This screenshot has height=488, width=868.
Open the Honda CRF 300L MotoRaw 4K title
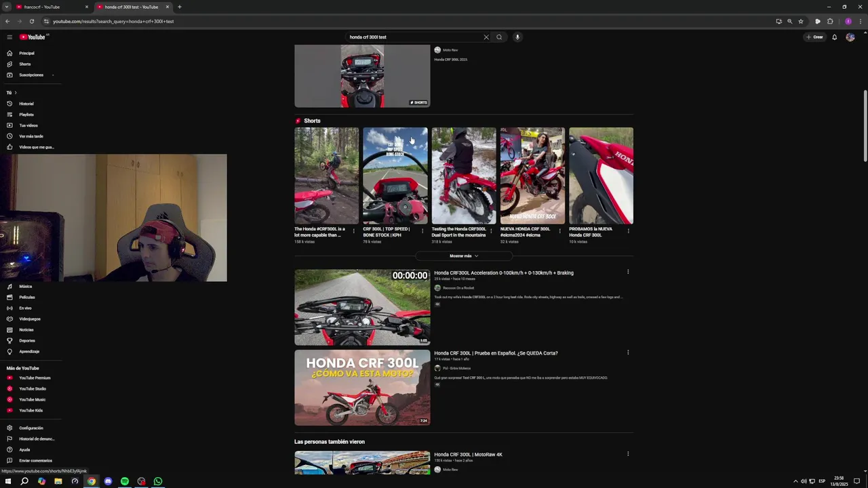468,455
